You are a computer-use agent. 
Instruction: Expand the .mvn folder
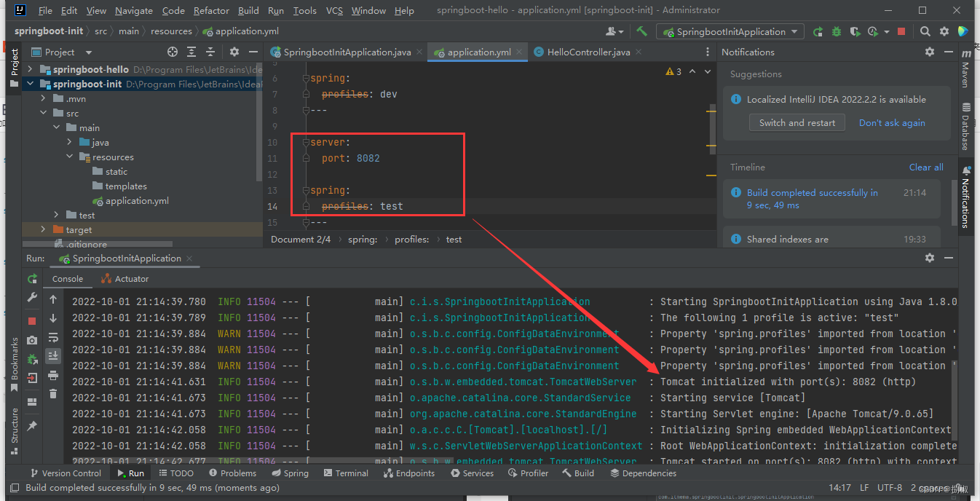(43, 98)
